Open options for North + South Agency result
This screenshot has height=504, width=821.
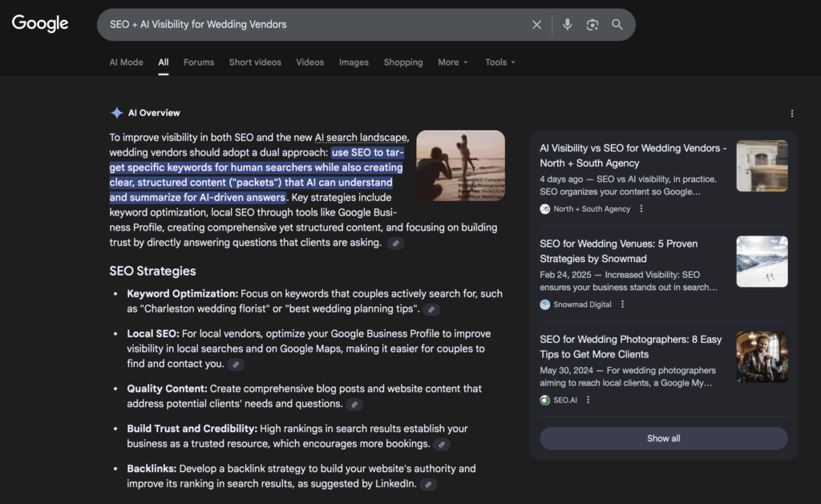641,209
